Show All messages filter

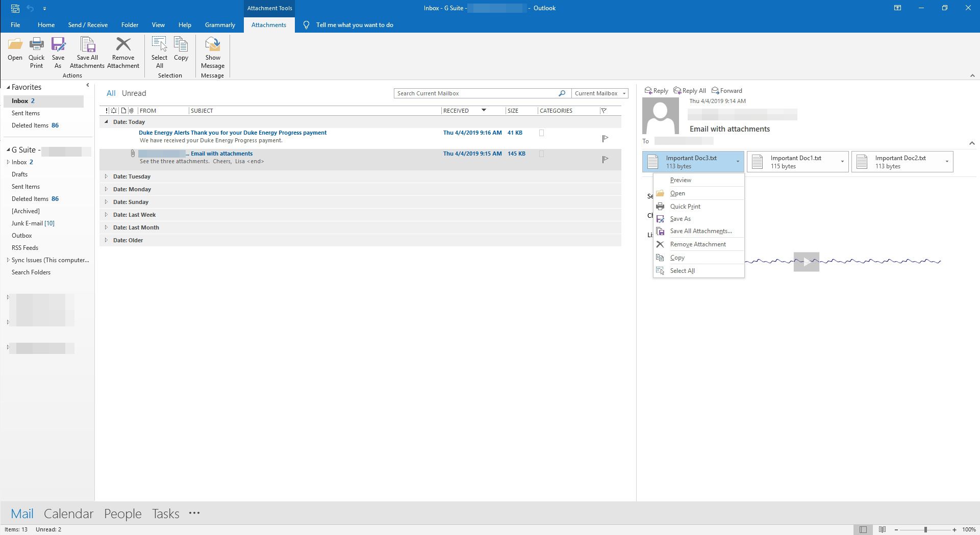(111, 93)
